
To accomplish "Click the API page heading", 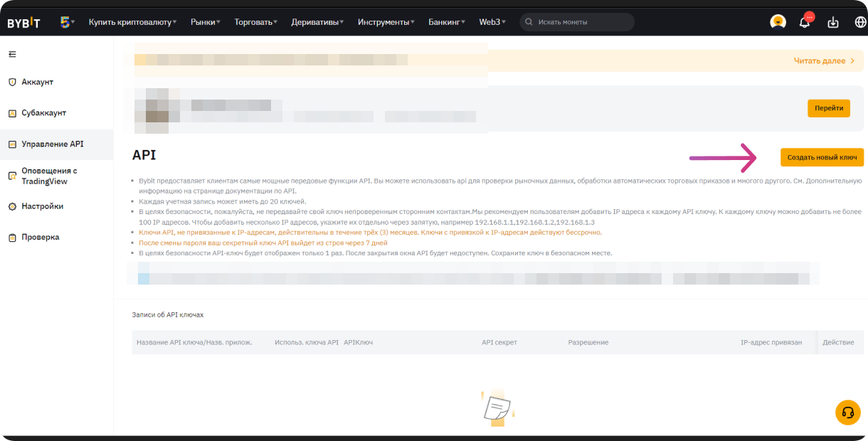I will point(144,155).
